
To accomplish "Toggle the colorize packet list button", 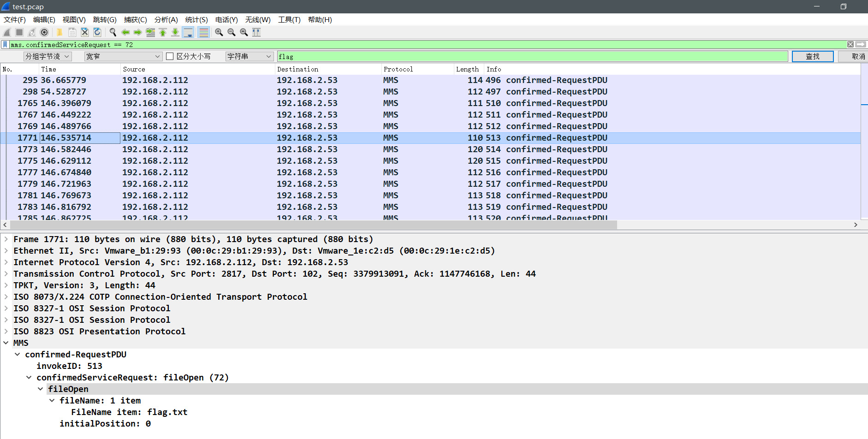I will tap(203, 32).
